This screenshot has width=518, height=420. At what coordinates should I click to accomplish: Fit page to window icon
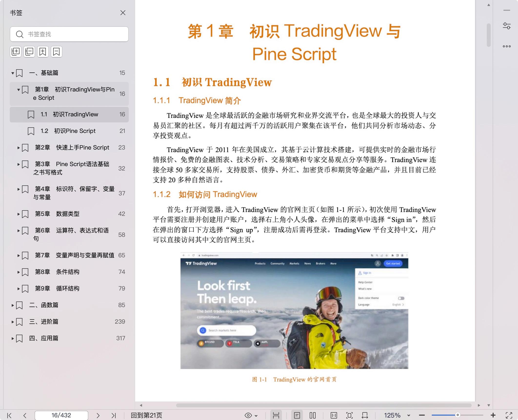(349, 415)
